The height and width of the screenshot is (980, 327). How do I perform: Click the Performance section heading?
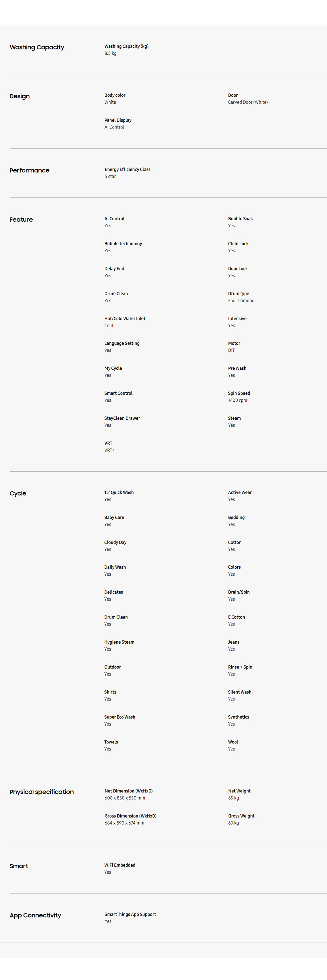tap(29, 170)
